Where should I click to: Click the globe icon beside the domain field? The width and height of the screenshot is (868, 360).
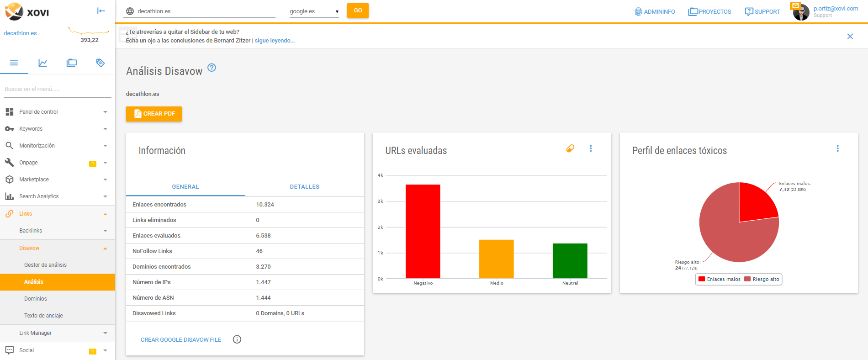point(130,11)
